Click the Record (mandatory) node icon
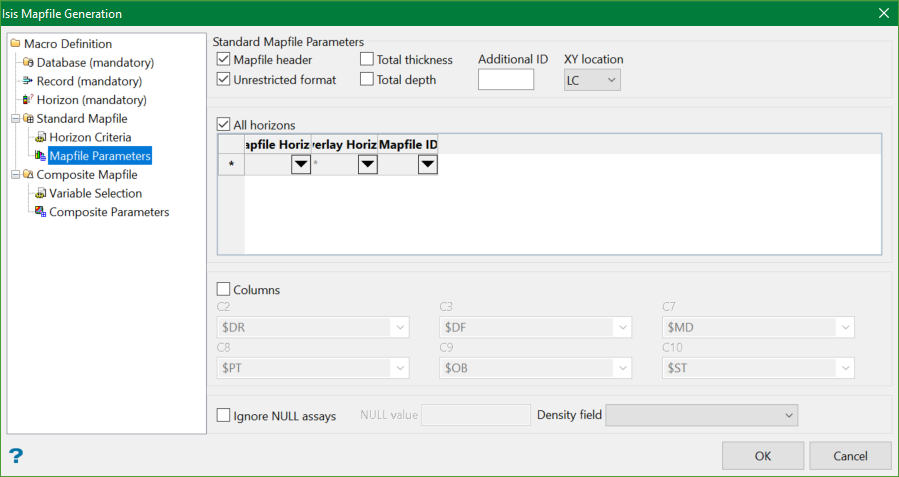Viewport: 899px width, 477px height. pos(28,81)
